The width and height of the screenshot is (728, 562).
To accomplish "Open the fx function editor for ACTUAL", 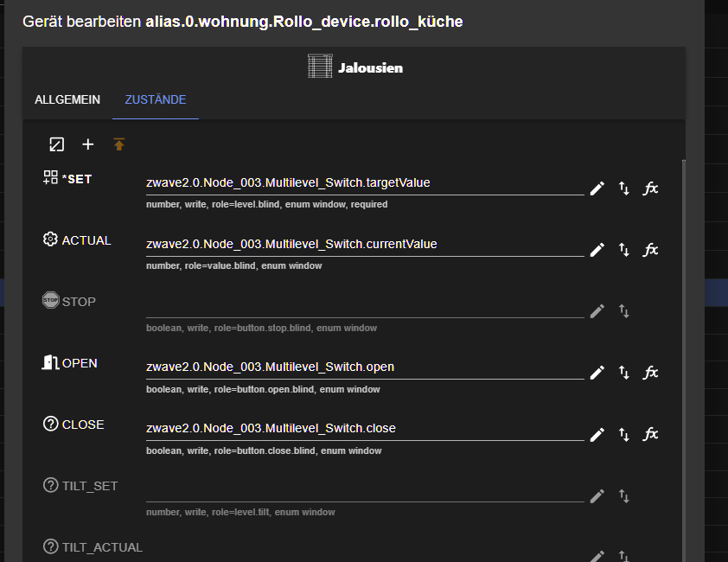I will [x=651, y=250].
